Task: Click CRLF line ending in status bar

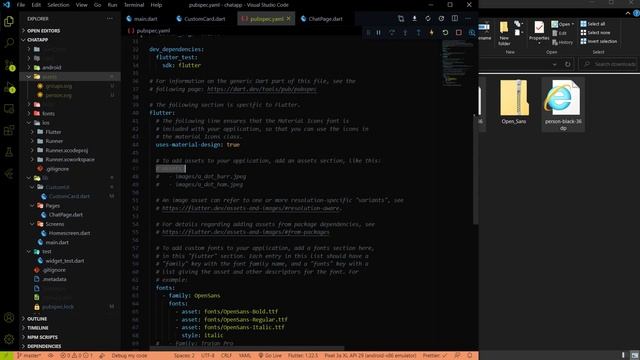Action: tap(227, 356)
